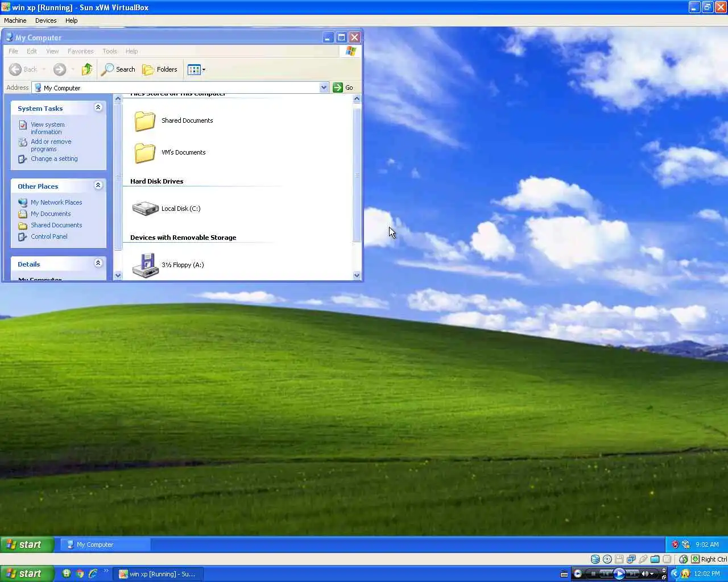Click the Forward arrow in My Computer toolbar
The image size is (728, 582).
(60, 69)
